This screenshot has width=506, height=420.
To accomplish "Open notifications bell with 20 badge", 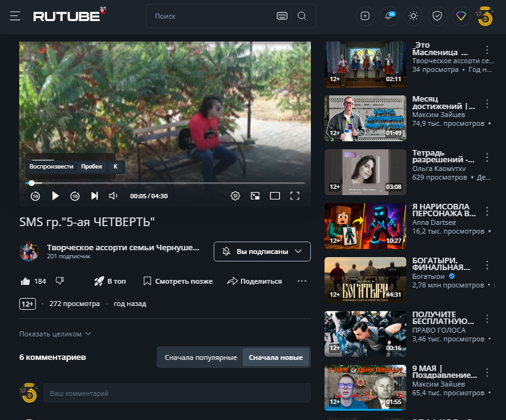I will tap(389, 16).
